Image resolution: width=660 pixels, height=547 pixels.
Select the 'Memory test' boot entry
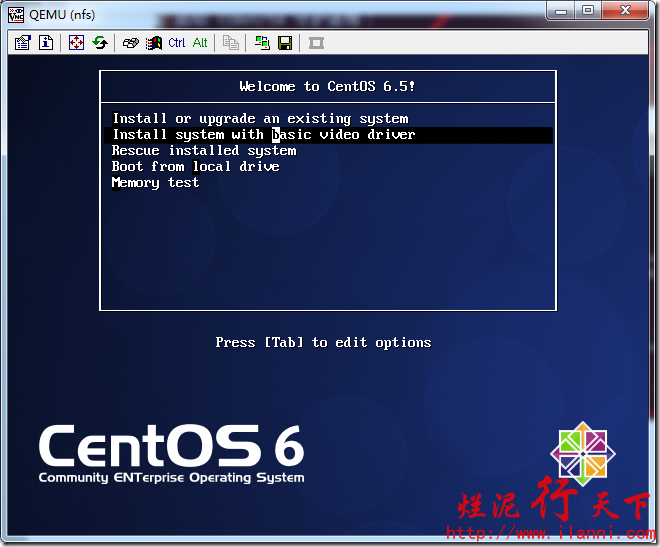pyautogui.click(x=155, y=183)
